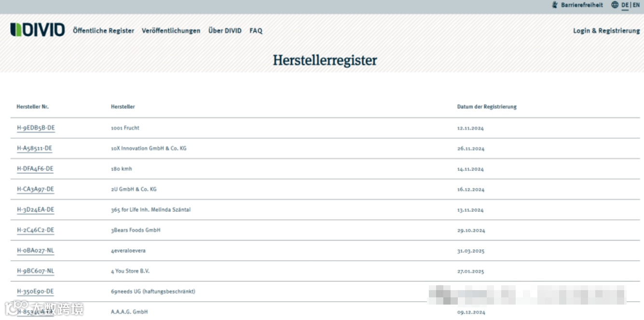Select 10X Innovation GmbH & Co. KG

[x=149, y=148]
